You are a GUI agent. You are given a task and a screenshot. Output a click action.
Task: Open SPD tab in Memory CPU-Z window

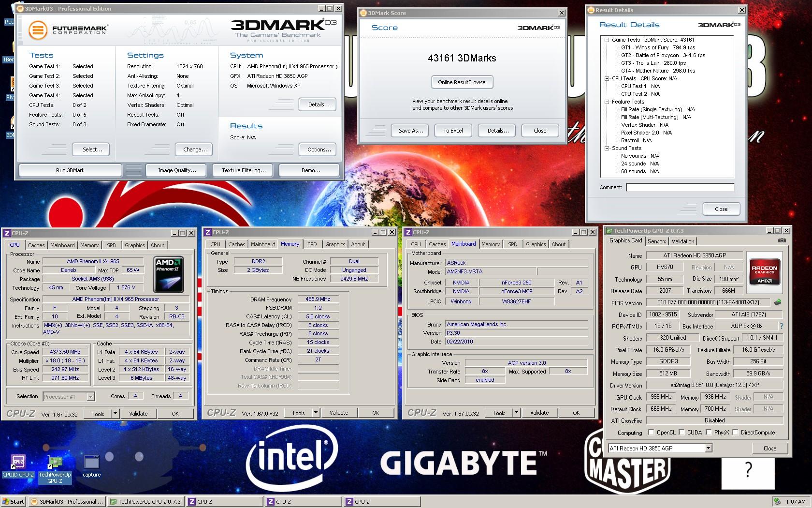[x=312, y=244]
